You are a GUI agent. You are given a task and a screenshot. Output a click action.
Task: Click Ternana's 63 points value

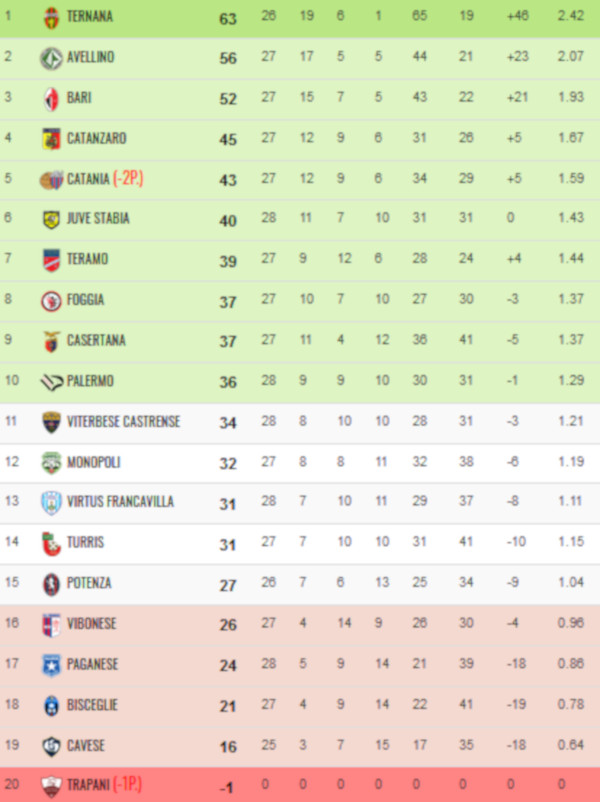point(228,18)
